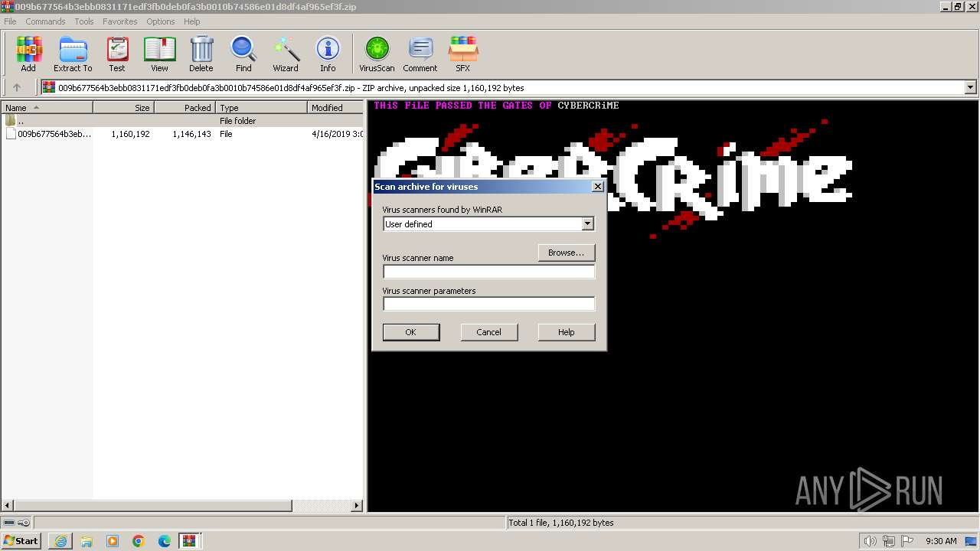The image size is (980, 551).
Task: Open the Commands menu
Action: [45, 21]
